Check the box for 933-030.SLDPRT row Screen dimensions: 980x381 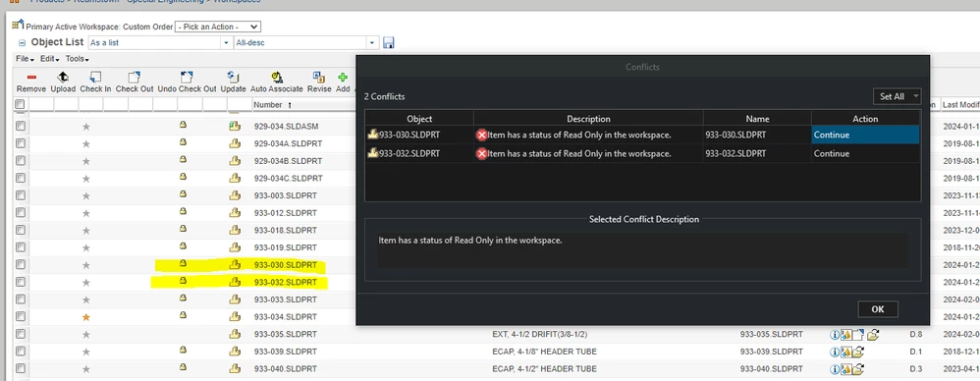20,265
